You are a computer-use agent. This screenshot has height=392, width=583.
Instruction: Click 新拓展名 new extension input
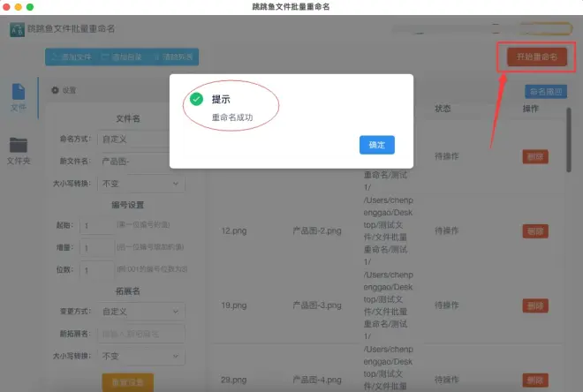point(141,334)
